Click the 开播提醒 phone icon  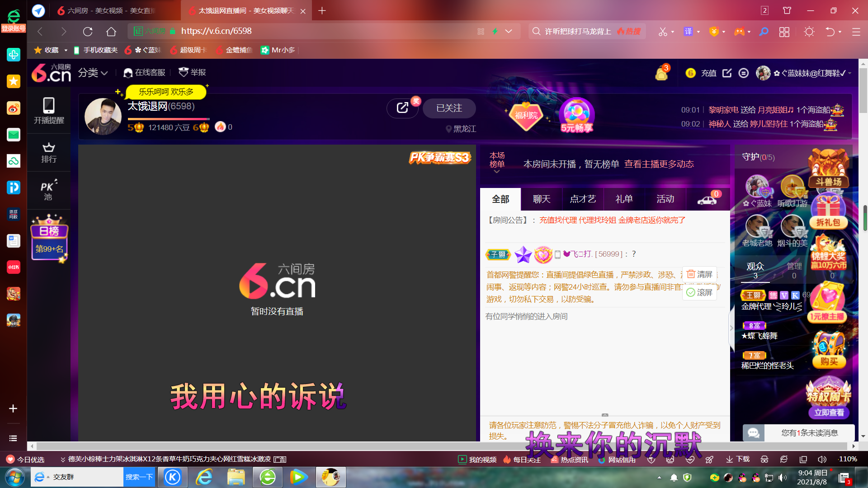click(x=49, y=110)
